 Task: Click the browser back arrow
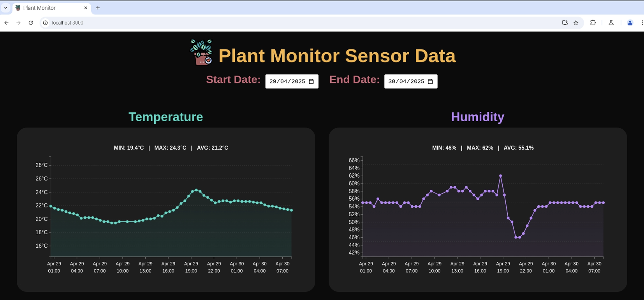(7, 23)
